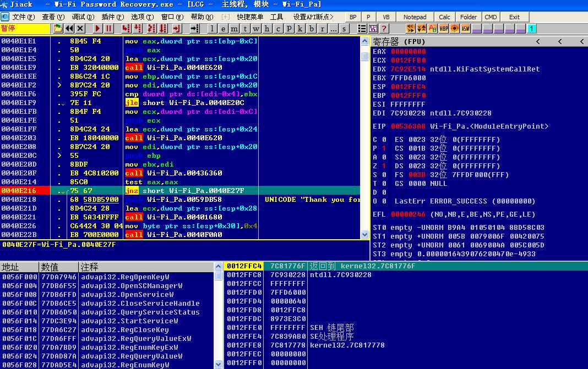
Task: Click the Exit button
Action: click(514, 17)
